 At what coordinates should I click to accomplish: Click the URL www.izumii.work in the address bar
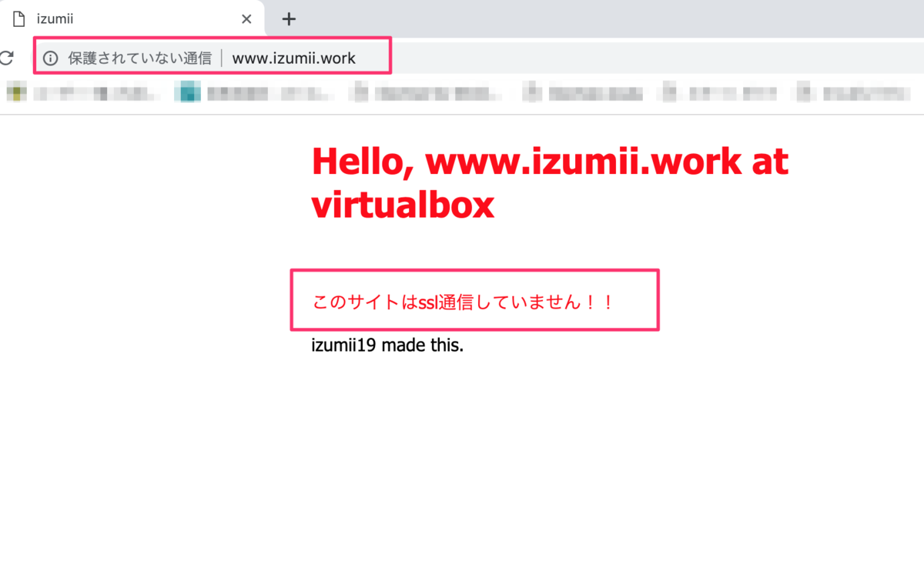(294, 57)
